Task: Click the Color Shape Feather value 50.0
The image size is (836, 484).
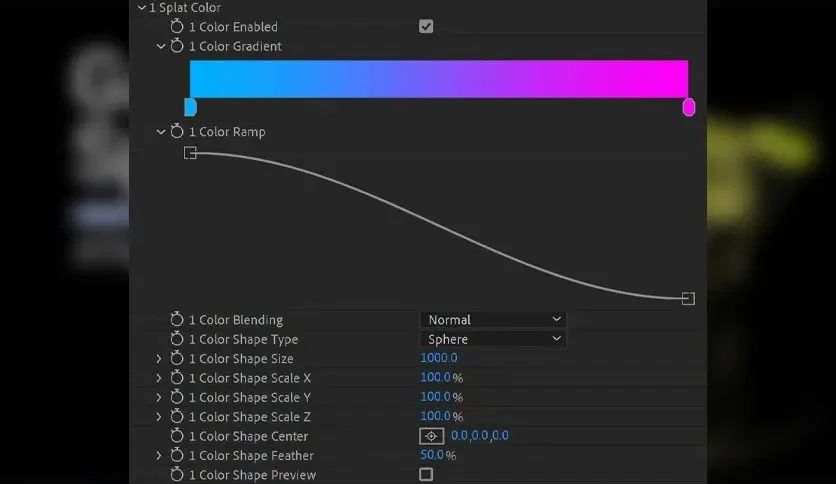Action: click(x=432, y=455)
